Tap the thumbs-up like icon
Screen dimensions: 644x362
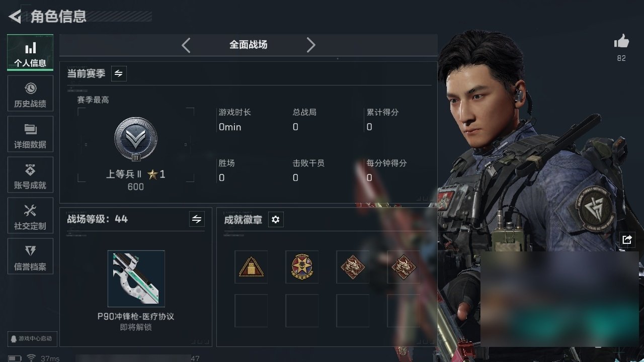621,42
